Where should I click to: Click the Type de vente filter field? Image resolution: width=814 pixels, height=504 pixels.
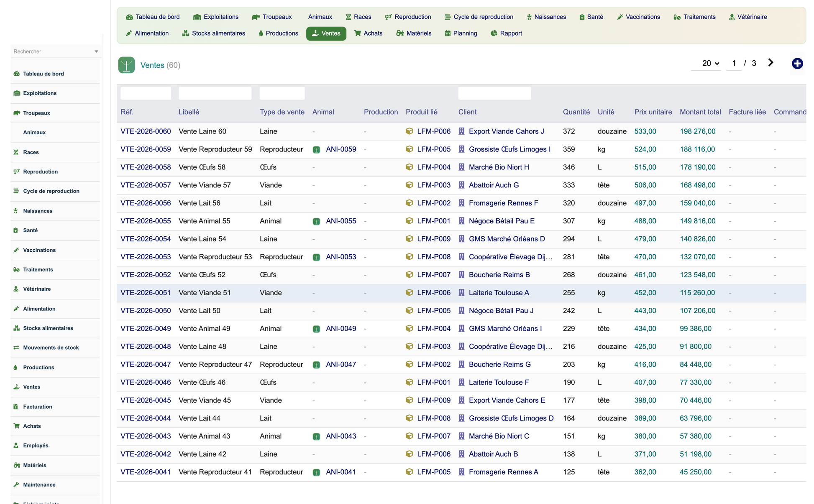(282, 93)
